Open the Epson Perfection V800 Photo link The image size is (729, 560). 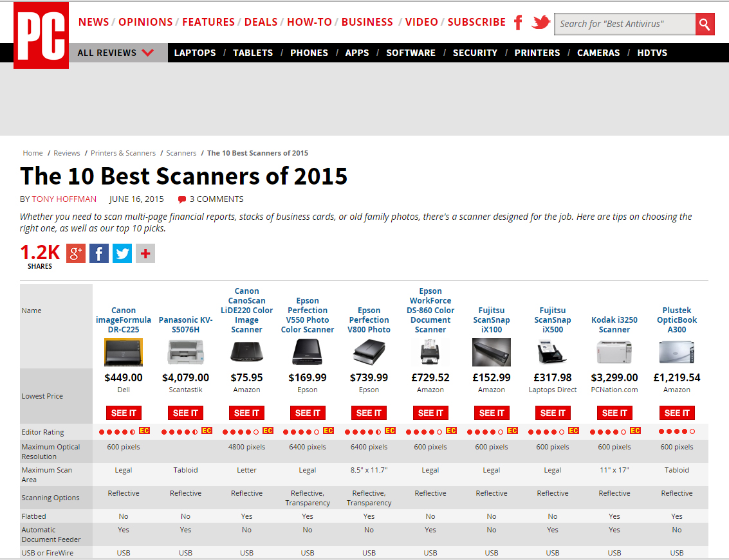(x=369, y=320)
